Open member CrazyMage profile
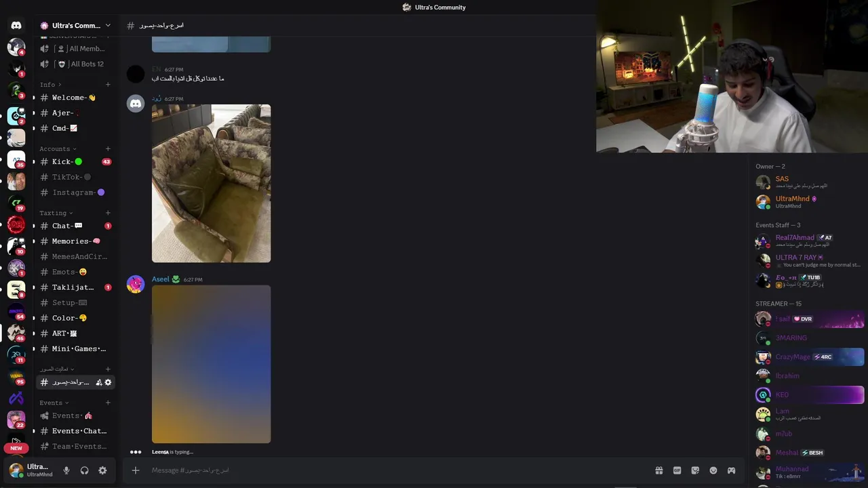 (x=809, y=357)
